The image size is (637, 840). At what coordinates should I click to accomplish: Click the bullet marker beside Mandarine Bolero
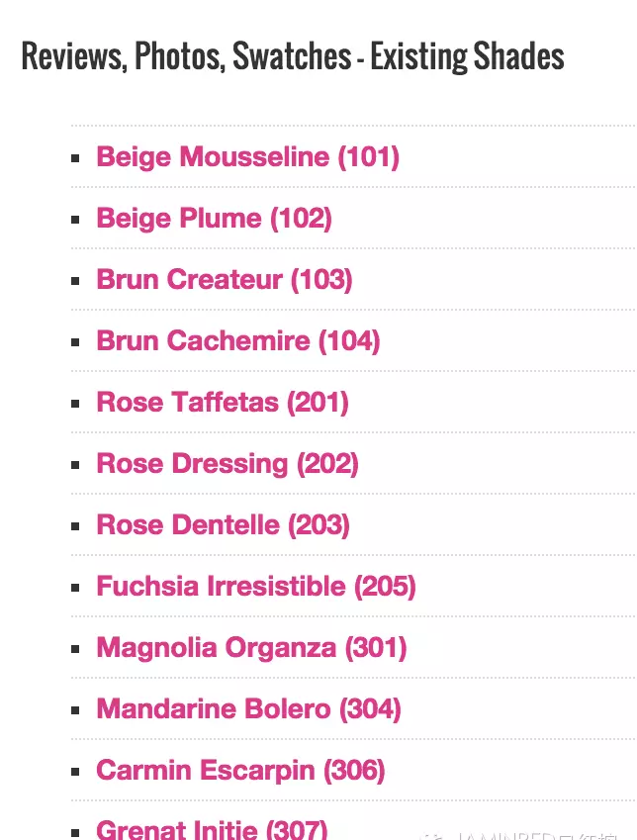point(75,710)
